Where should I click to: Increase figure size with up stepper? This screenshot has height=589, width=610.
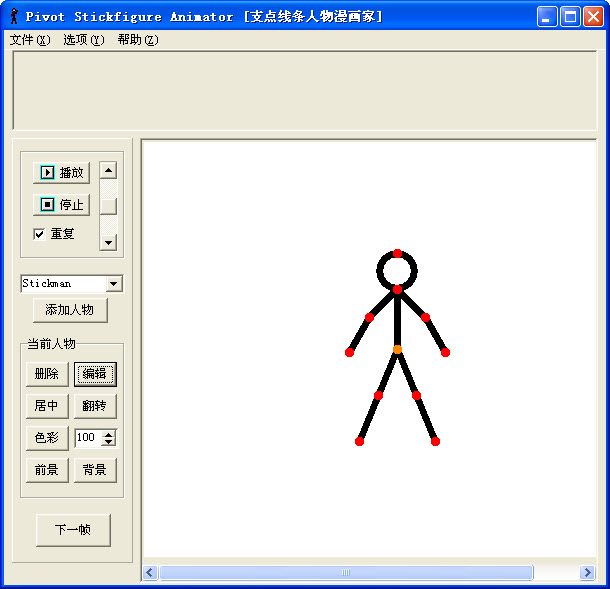109,434
